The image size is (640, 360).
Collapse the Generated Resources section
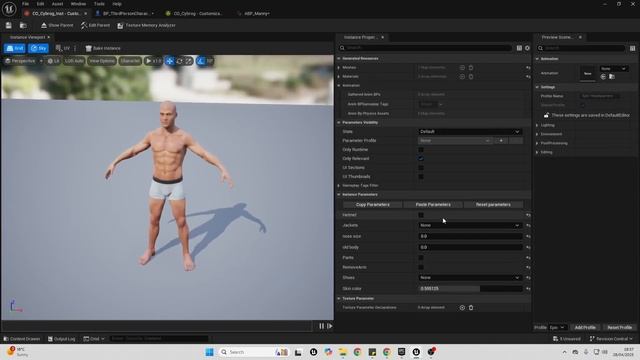339,58
